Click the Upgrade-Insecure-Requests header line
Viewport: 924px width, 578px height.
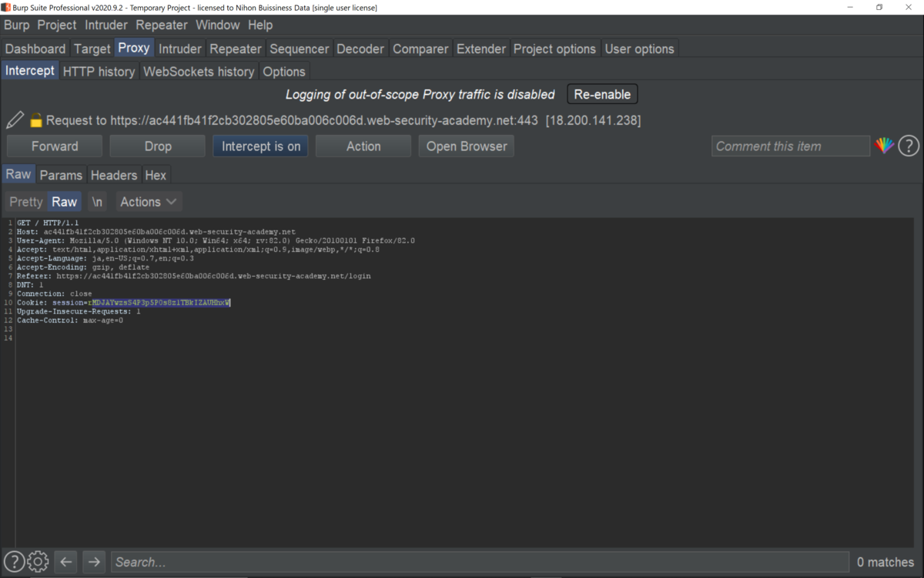79,311
